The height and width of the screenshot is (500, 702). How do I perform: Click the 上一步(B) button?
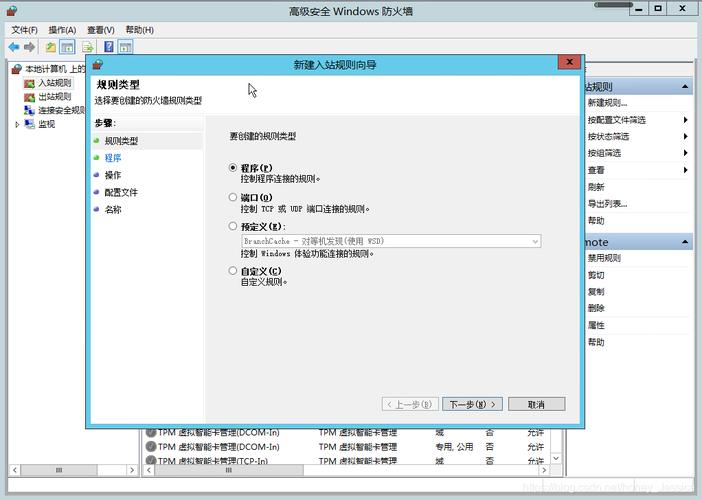coord(410,404)
